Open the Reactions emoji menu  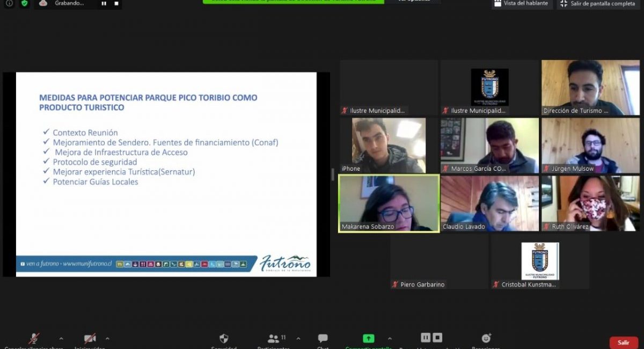pyautogui.click(x=486, y=338)
